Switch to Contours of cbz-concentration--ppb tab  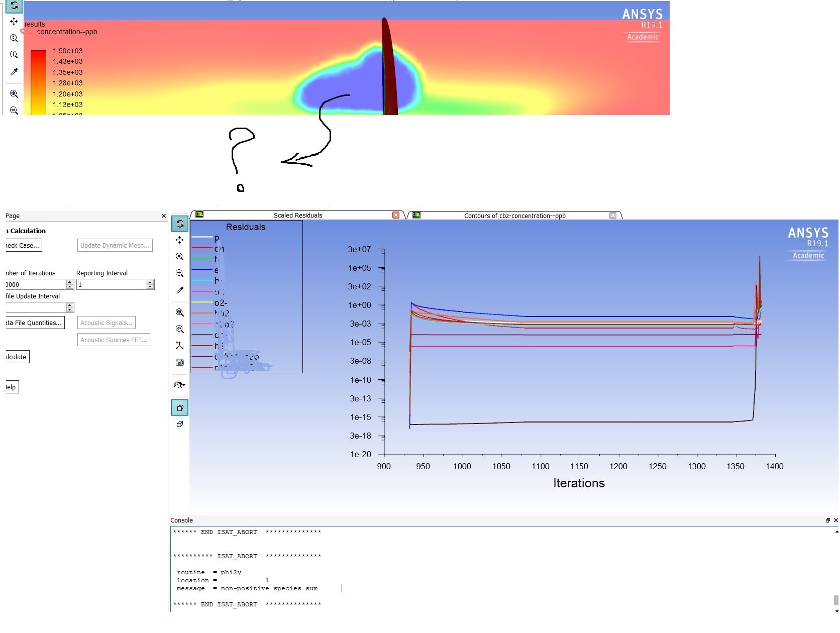[x=515, y=216]
